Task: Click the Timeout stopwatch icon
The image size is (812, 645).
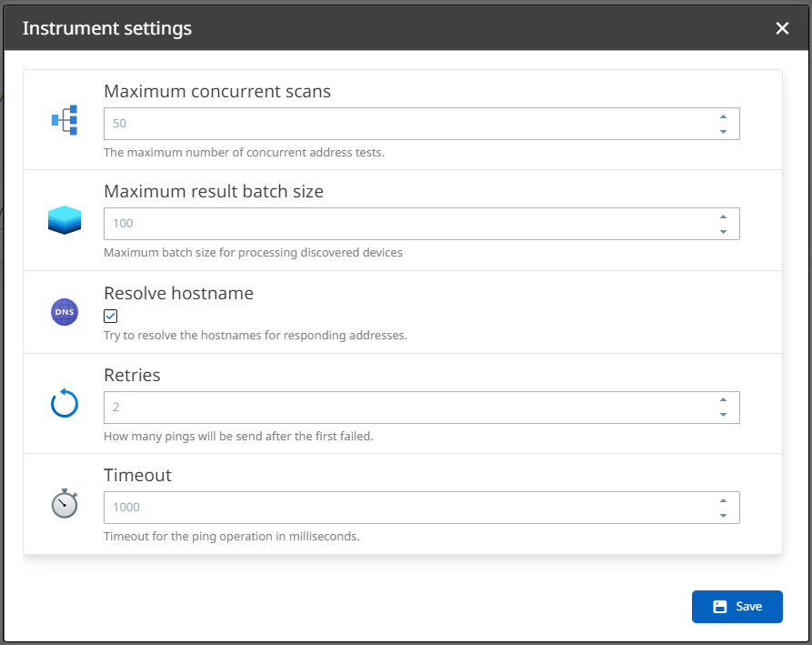Action: click(65, 503)
